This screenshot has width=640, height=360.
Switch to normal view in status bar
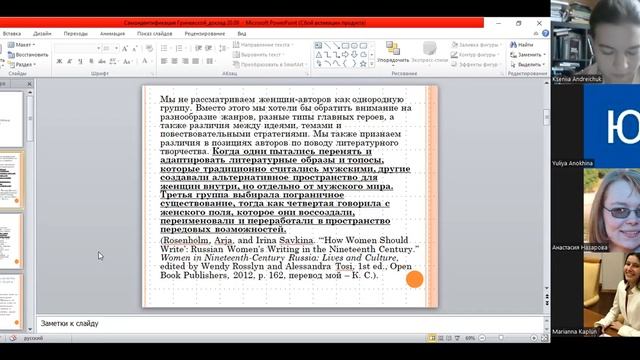point(432,338)
